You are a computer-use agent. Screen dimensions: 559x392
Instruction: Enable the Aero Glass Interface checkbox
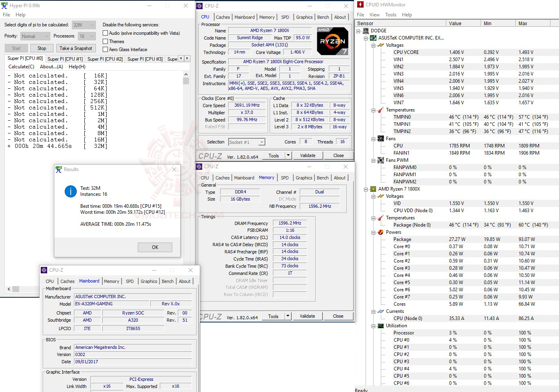coord(105,49)
